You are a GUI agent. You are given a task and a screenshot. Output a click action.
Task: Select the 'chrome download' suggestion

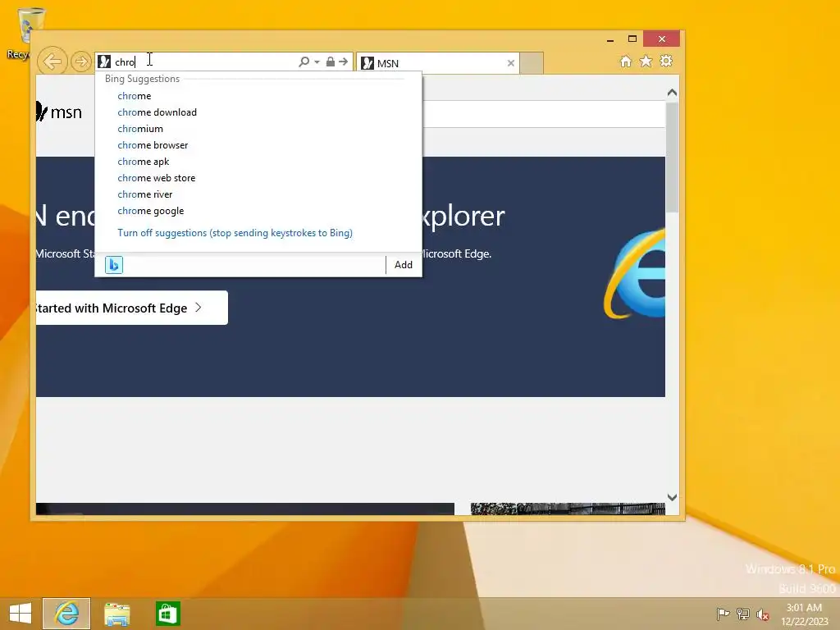coord(258,112)
